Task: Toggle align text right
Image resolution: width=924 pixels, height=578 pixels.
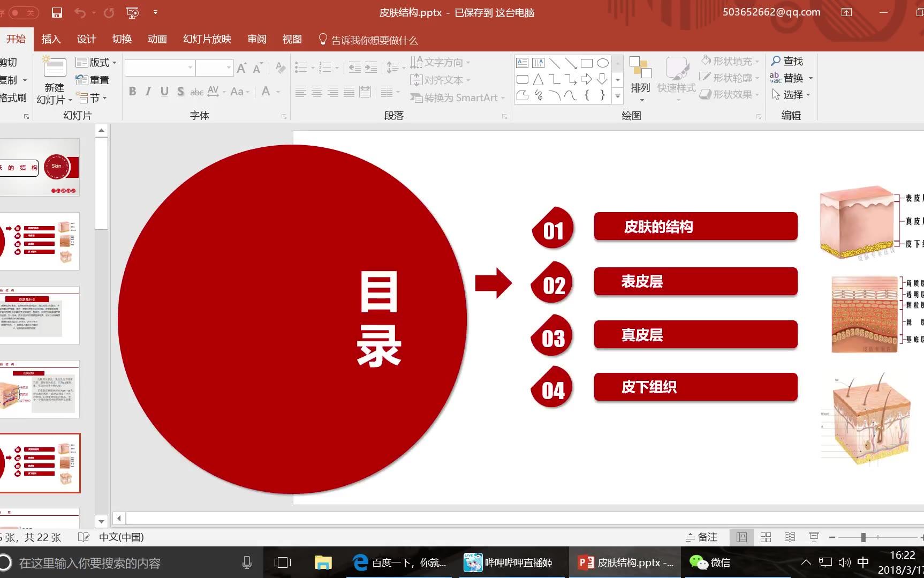Action: [333, 92]
